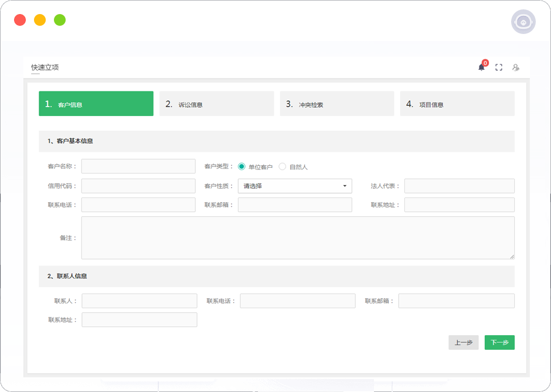Click the yellow minimize window button
551x392 pixels.
pyautogui.click(x=40, y=20)
